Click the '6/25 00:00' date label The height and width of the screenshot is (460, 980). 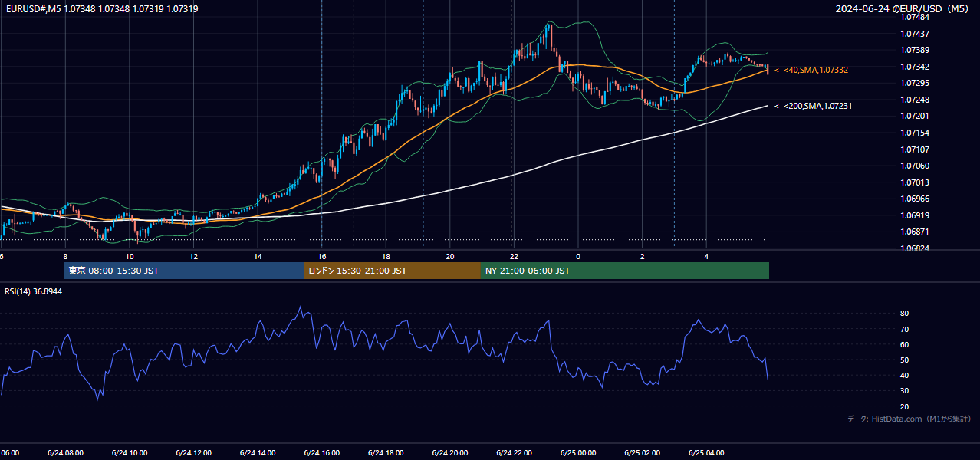[578, 453]
